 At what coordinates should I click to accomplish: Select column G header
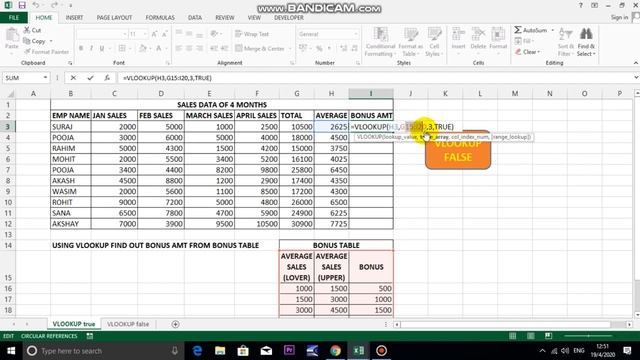297,93
